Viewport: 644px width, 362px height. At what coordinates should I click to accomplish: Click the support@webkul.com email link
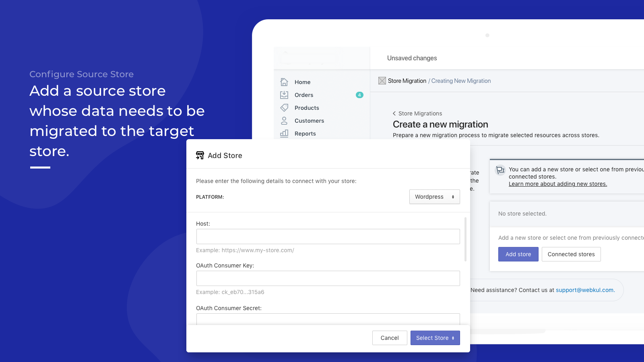pyautogui.click(x=584, y=290)
